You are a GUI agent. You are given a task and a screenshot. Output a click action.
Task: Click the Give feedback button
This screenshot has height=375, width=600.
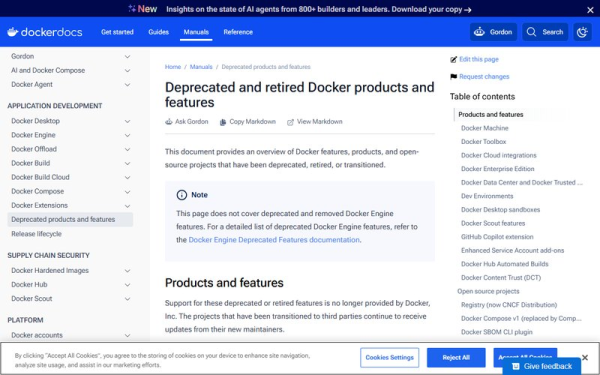[542, 366]
